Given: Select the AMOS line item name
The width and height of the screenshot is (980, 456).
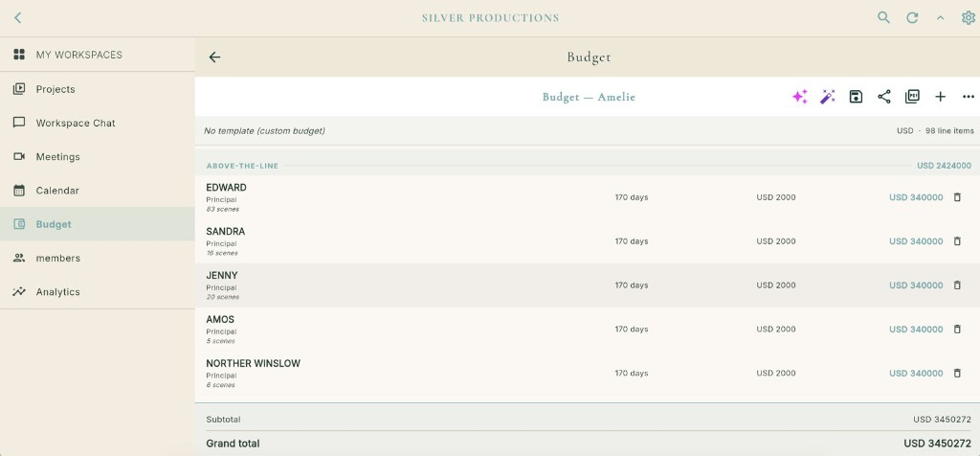Looking at the screenshot, I should 220,319.
